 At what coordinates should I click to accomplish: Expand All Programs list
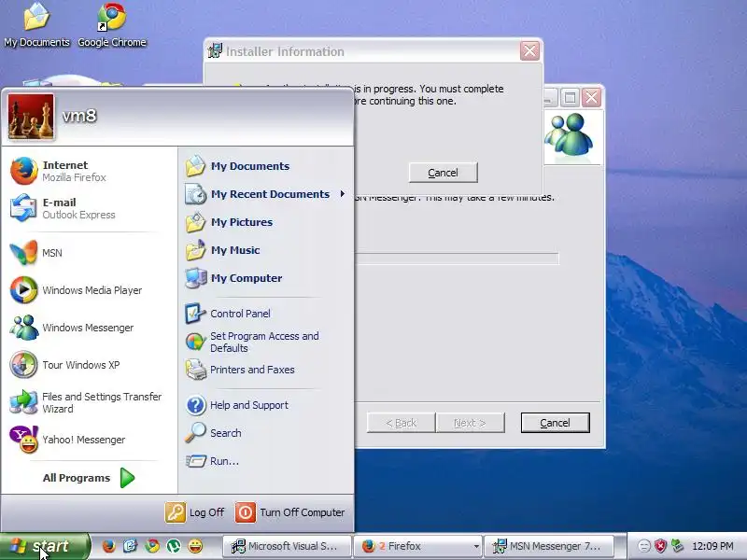tap(88, 478)
